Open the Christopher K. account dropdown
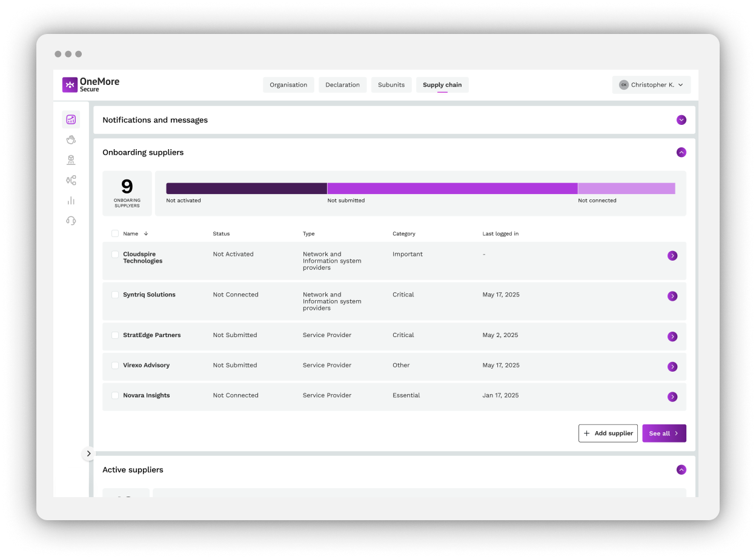The image size is (756, 559). point(651,84)
